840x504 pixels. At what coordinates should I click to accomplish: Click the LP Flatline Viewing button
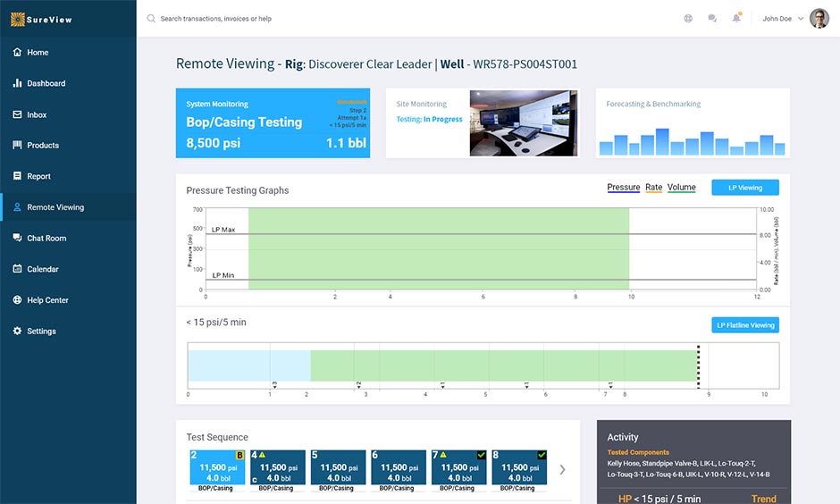coord(744,325)
